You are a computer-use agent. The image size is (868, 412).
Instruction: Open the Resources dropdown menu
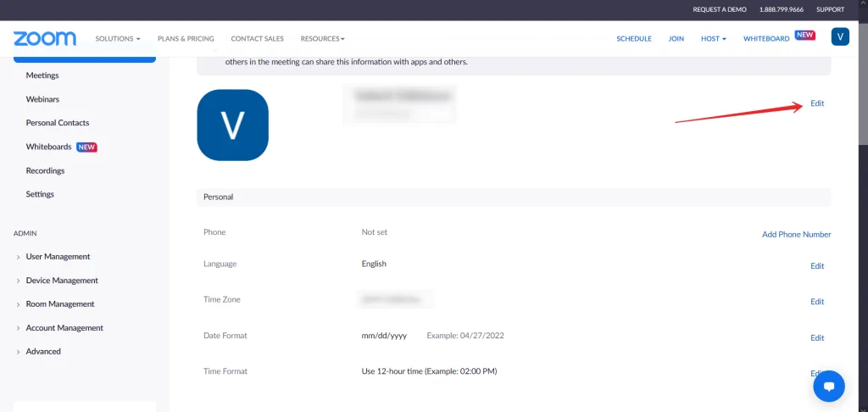323,39
